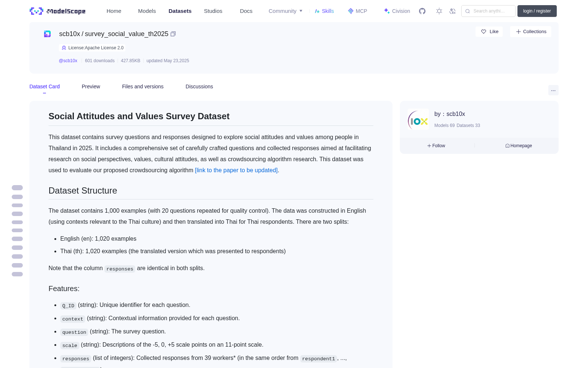
Task: Expand the Community dropdown menu
Action: (286, 11)
